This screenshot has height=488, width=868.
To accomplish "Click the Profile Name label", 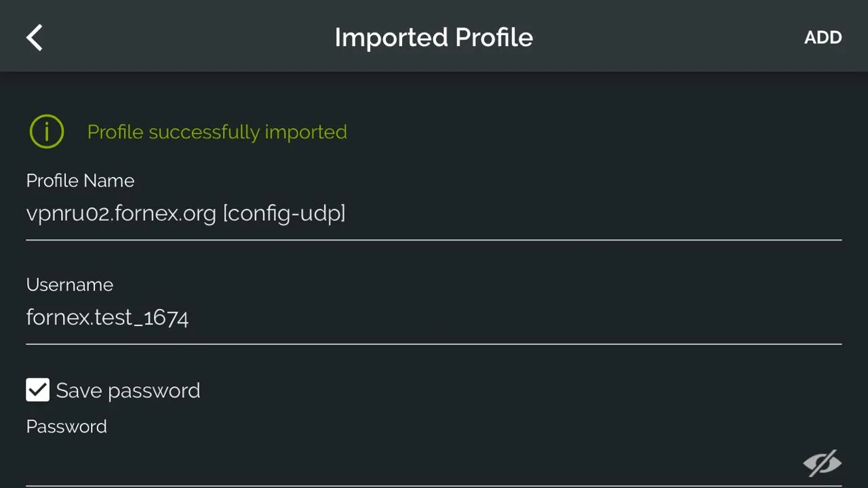I will [80, 180].
